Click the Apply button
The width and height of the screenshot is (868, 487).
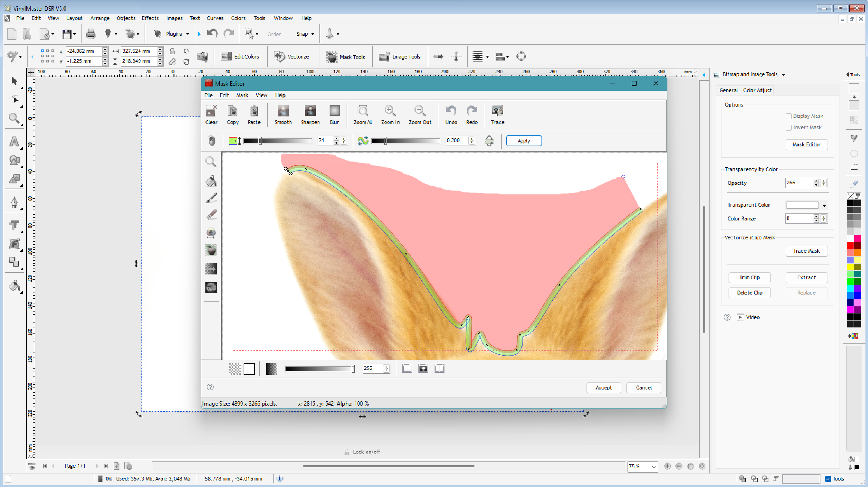[524, 141]
